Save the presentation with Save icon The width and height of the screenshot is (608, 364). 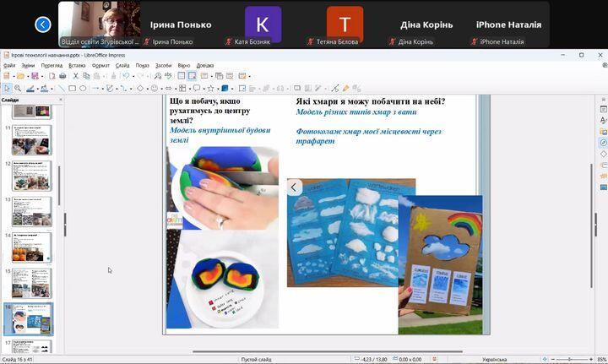tap(35, 76)
